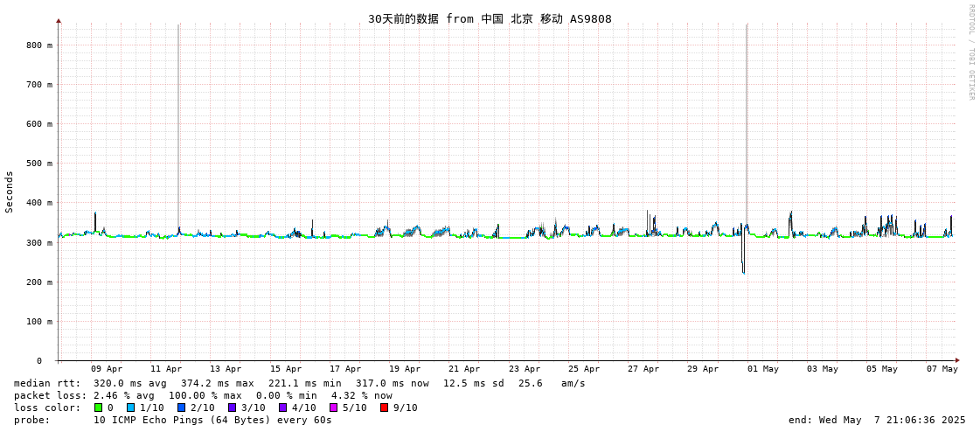Click the '221.1 ms min' value

[x=305, y=383]
